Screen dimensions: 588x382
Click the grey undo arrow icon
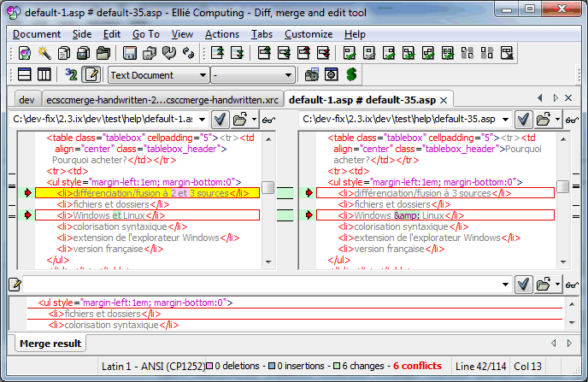[168, 53]
